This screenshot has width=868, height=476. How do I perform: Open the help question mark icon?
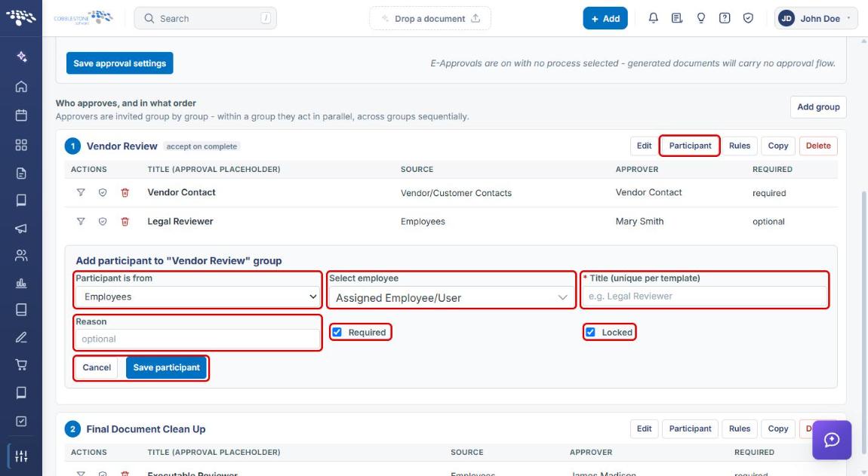pyautogui.click(x=724, y=18)
